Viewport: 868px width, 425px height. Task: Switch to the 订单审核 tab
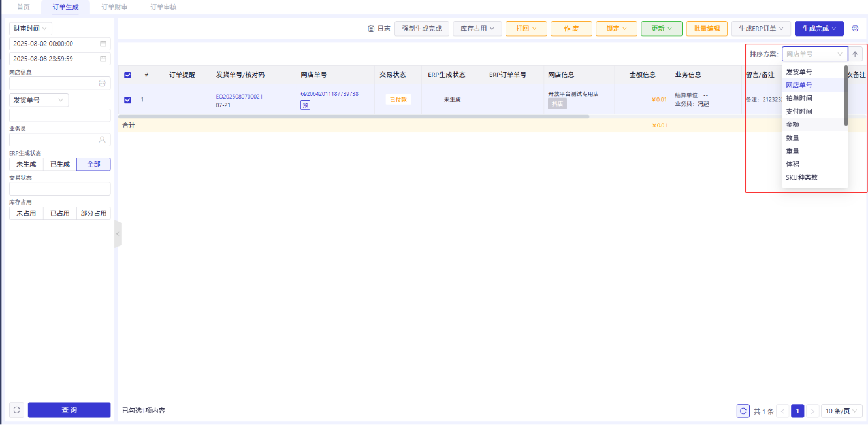163,7
